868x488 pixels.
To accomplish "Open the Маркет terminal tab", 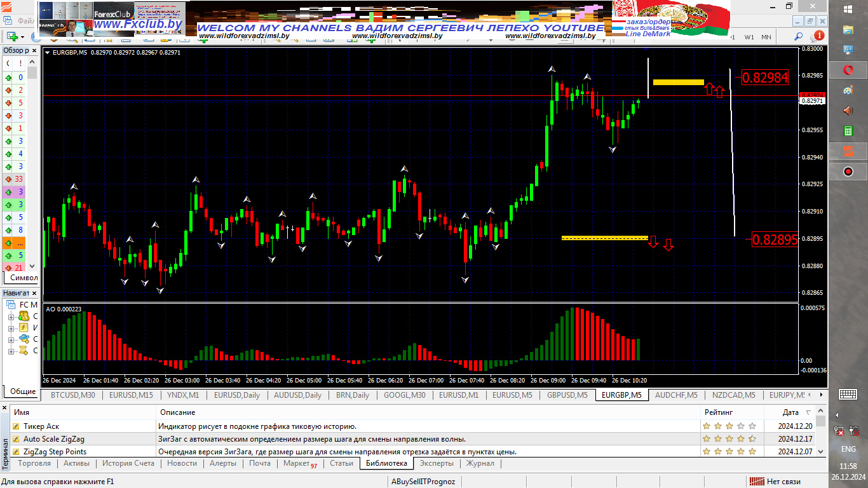I will [300, 464].
